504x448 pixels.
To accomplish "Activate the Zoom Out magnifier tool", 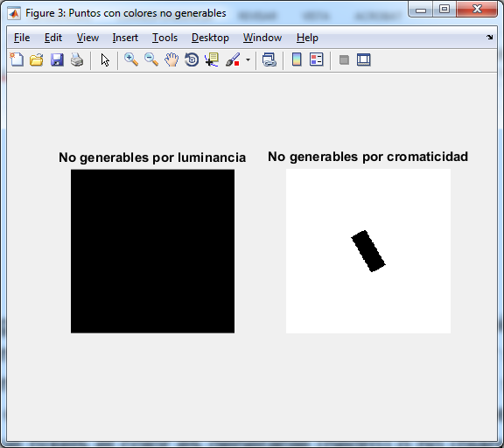I will 151,59.
